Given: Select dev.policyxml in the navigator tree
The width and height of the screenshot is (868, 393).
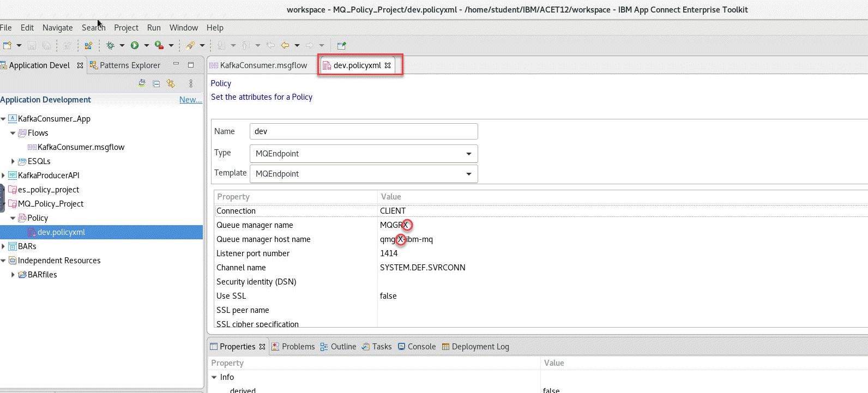Looking at the screenshot, I should pyautogui.click(x=61, y=232).
